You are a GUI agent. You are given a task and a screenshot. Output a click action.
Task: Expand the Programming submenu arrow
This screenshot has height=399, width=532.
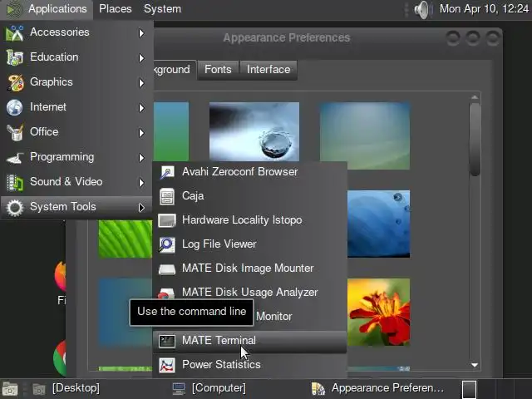pyautogui.click(x=141, y=158)
